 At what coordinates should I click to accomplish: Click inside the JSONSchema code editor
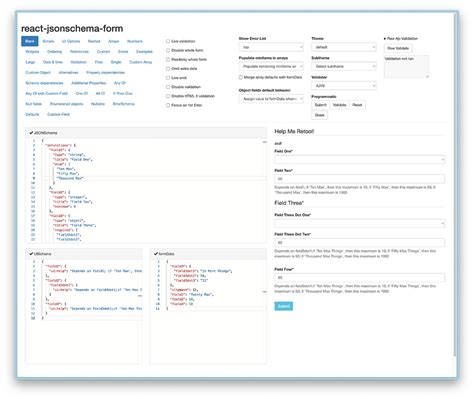146,190
